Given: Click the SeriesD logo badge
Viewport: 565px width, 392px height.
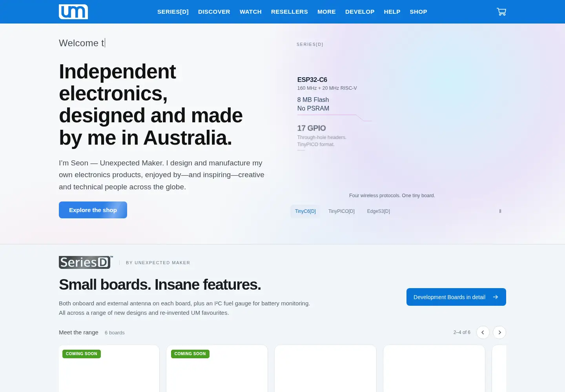Looking at the screenshot, I should [86, 262].
